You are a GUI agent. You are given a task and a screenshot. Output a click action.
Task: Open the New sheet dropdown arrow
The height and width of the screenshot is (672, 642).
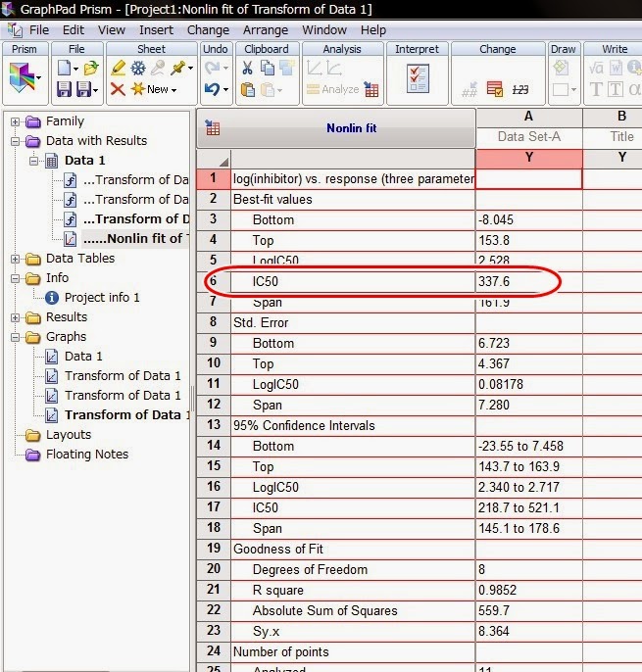[173, 90]
